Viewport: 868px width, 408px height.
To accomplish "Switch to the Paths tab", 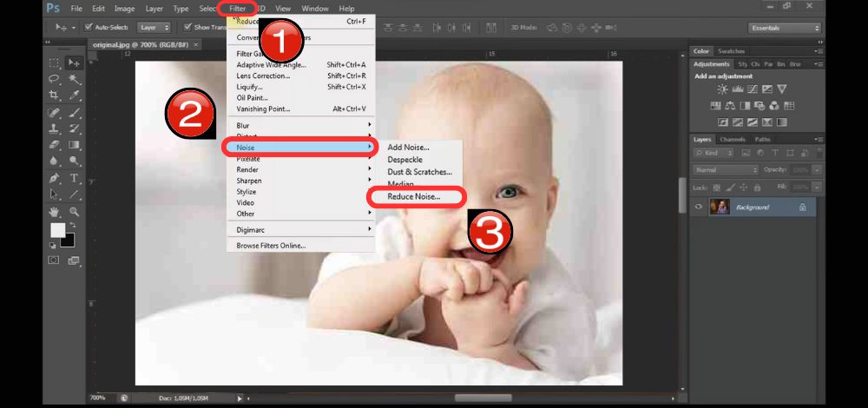I will tap(762, 140).
